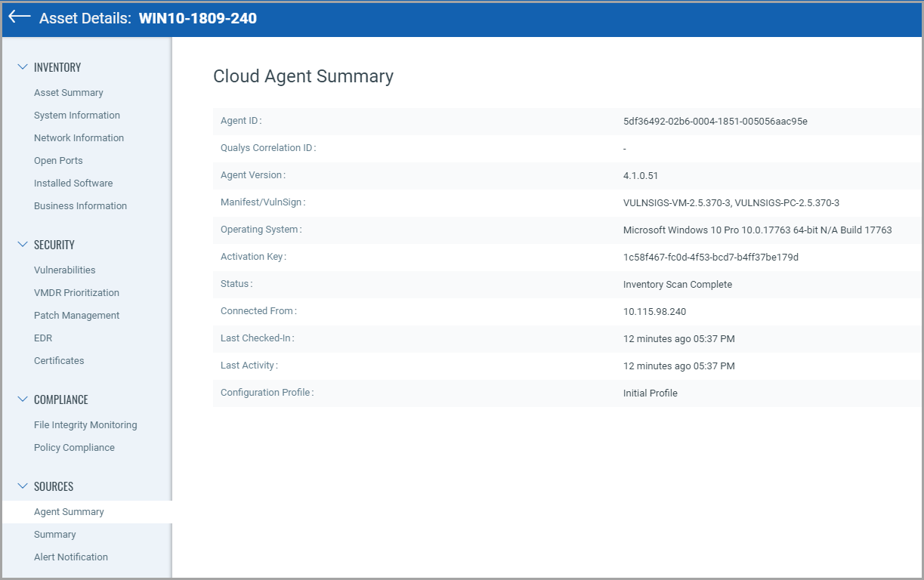Open System Information page

(77, 116)
